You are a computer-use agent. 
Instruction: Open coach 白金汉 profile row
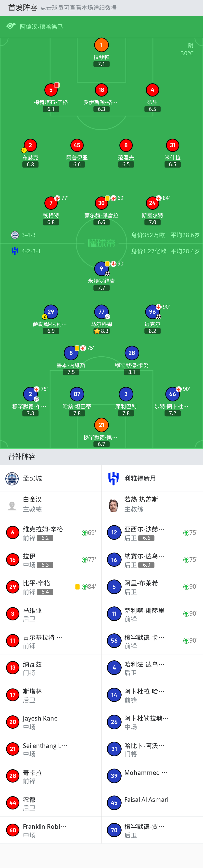click(x=51, y=506)
